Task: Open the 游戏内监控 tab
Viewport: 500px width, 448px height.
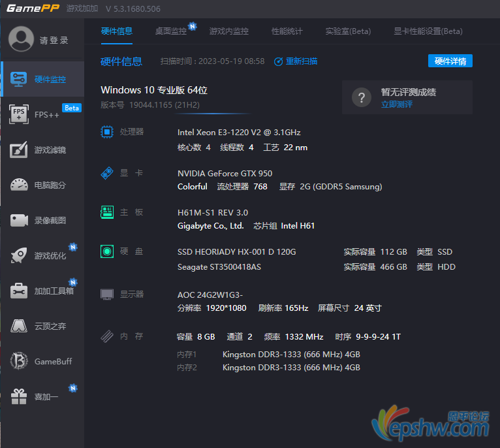Action: pos(229,31)
